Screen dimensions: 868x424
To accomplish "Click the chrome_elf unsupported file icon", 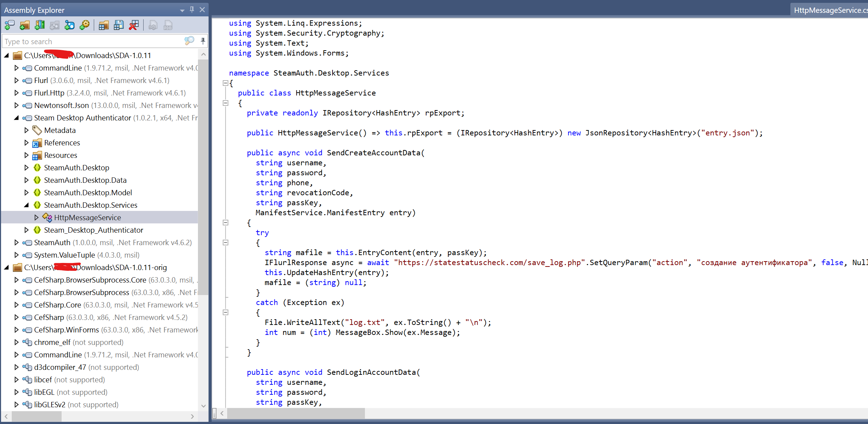I will pyautogui.click(x=27, y=342).
